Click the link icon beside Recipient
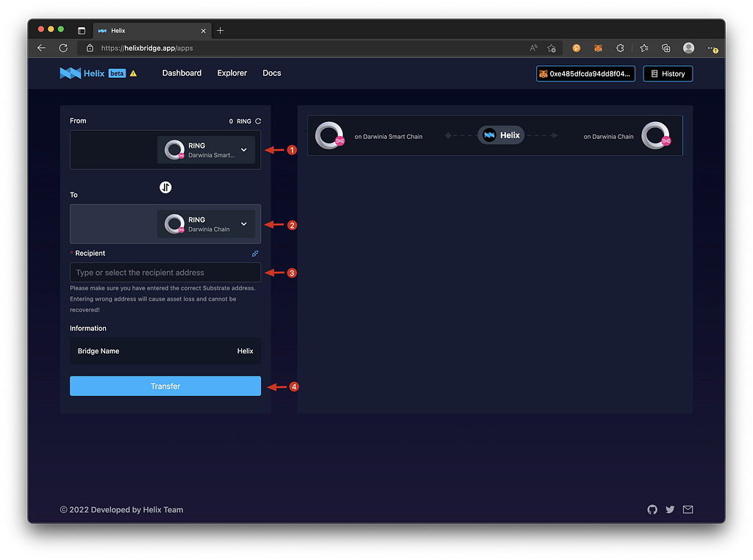The height and width of the screenshot is (560, 753). [255, 254]
